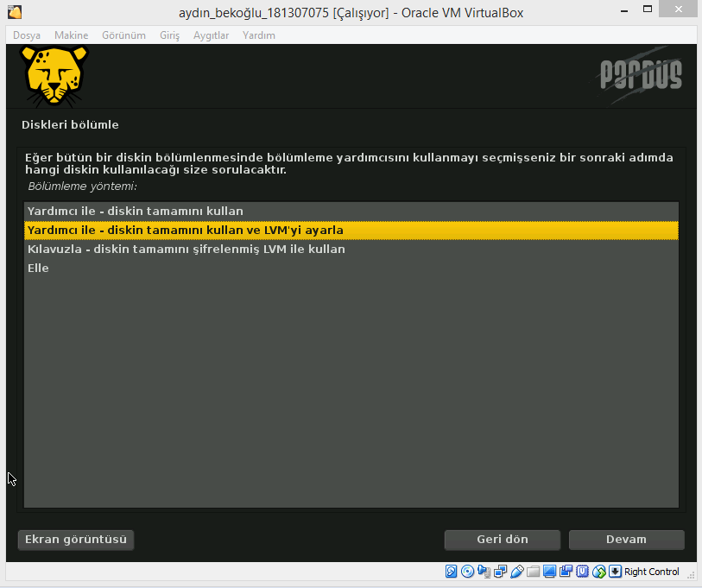Click the CPU virtualization status icon
The height and width of the screenshot is (588, 702).
coord(583,572)
